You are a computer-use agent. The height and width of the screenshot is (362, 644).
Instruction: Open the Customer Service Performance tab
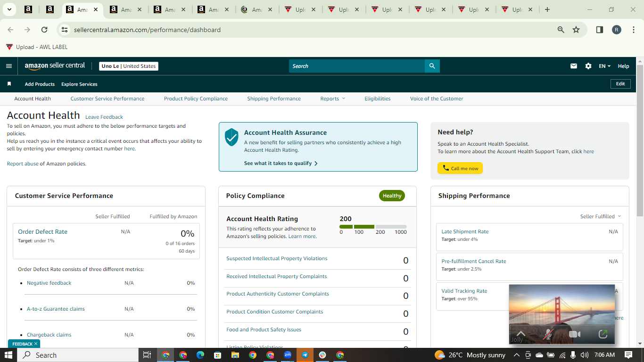pyautogui.click(x=107, y=99)
